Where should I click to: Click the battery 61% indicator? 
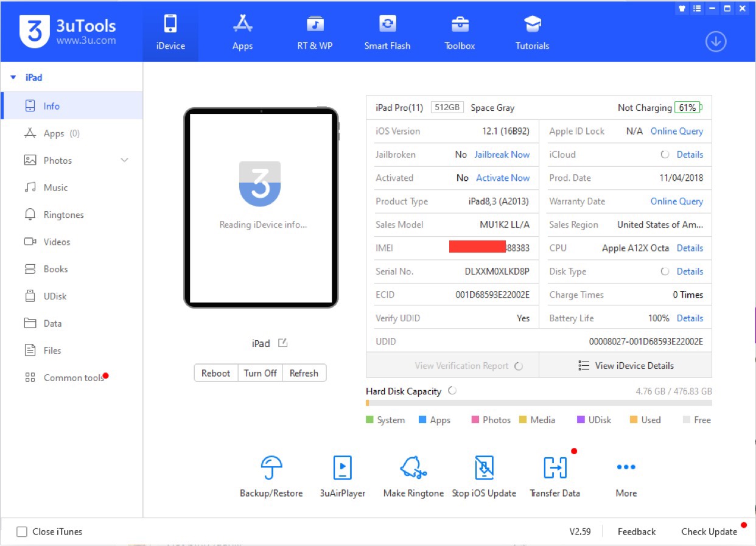(x=688, y=108)
